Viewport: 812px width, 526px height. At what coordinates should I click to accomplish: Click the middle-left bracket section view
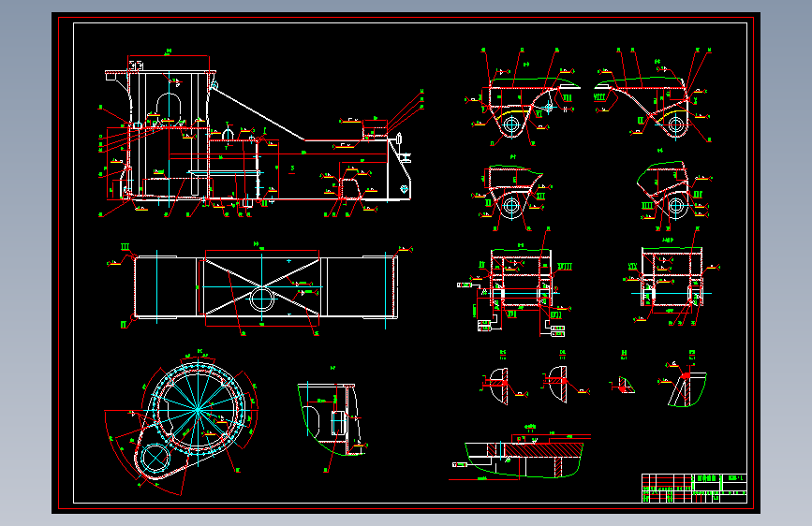click(x=512, y=193)
